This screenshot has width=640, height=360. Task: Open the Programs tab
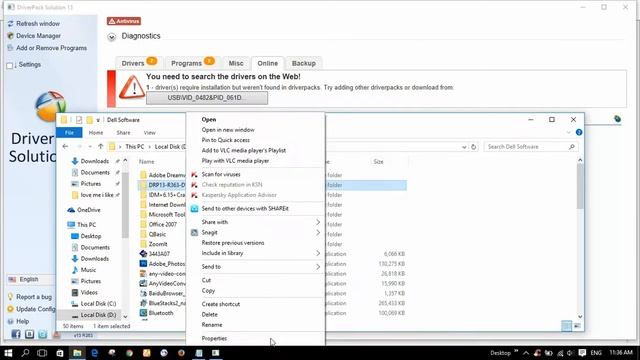[x=192, y=63]
